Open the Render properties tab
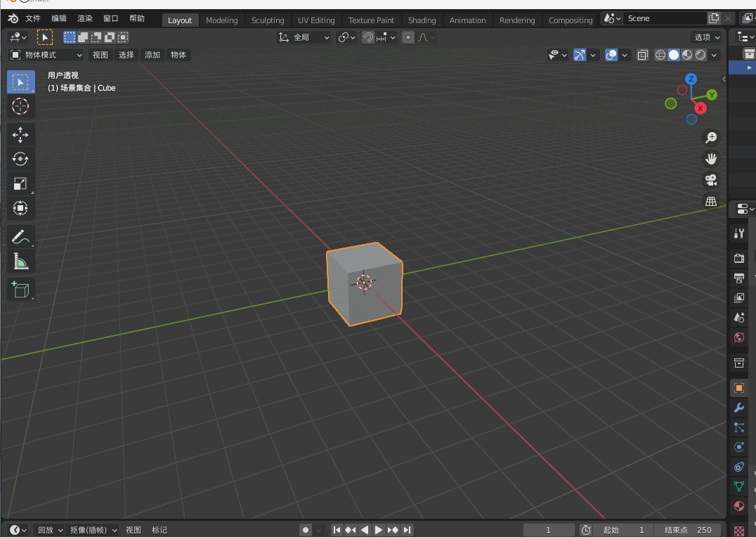The width and height of the screenshot is (756, 537). point(738,258)
